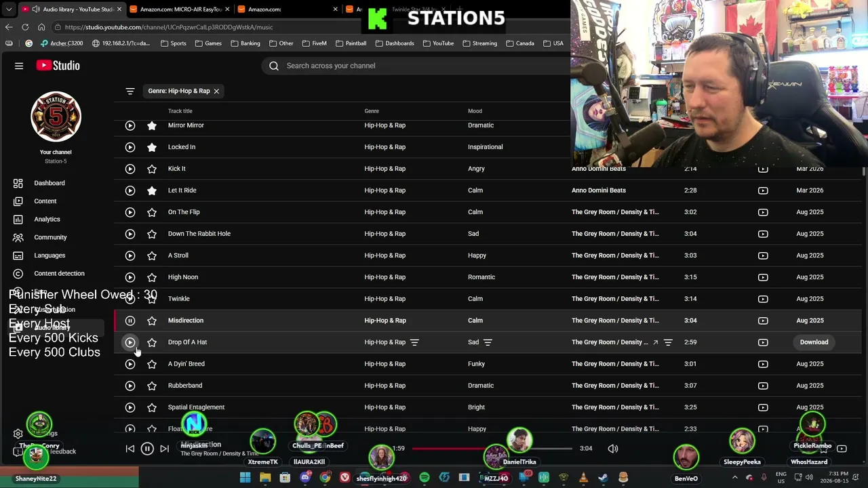Pause the Misdirection track in the list
Image resolution: width=868 pixels, height=488 pixels.
(x=130, y=321)
